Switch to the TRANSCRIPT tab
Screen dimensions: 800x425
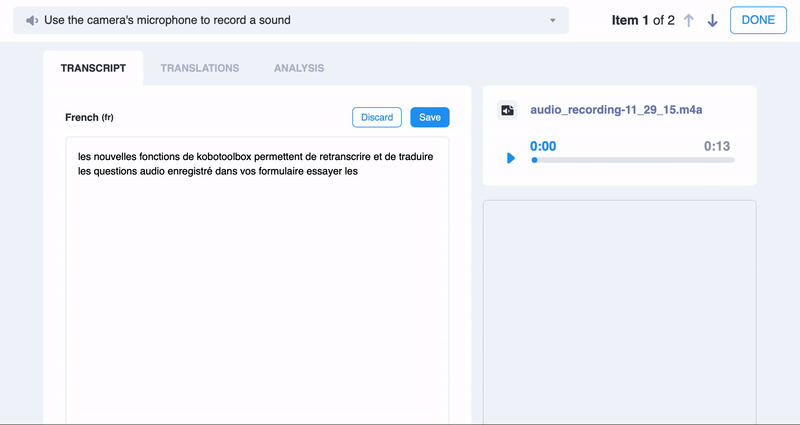(x=93, y=68)
